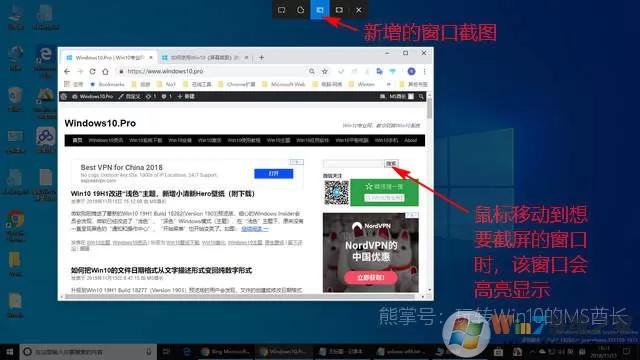
Task: Choose the freeform snip mode icon
Action: tap(301, 10)
